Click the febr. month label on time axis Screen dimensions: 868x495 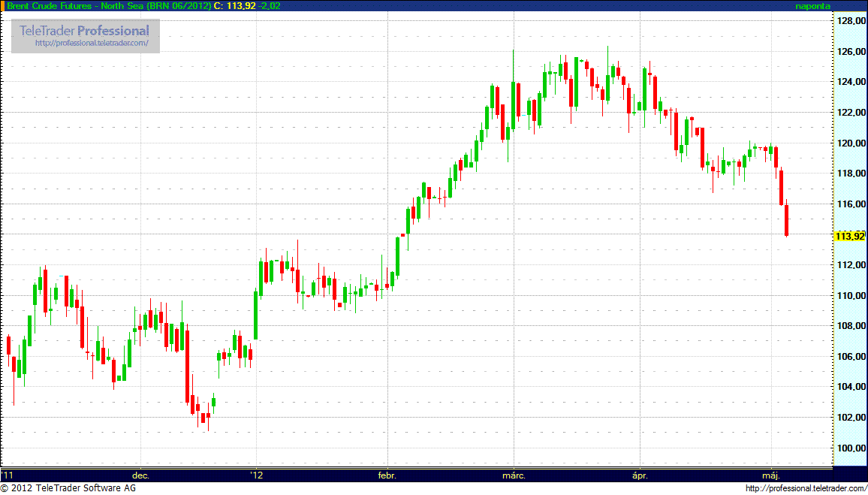pos(387,475)
